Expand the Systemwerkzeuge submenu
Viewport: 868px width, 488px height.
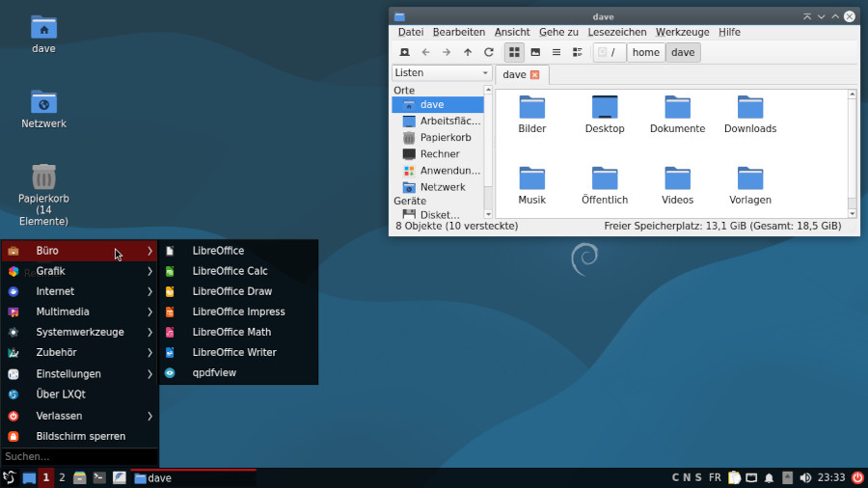(x=80, y=333)
